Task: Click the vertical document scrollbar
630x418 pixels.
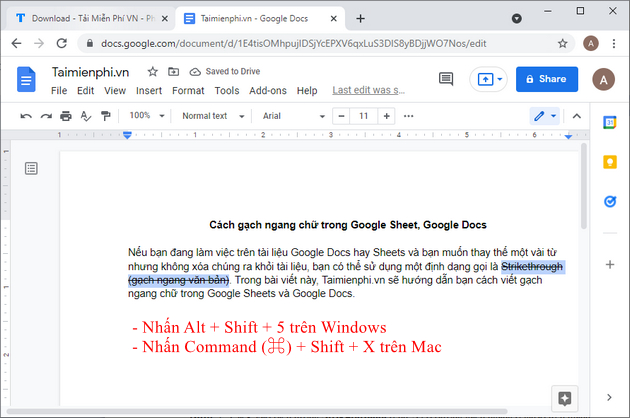Action: pos(583,186)
